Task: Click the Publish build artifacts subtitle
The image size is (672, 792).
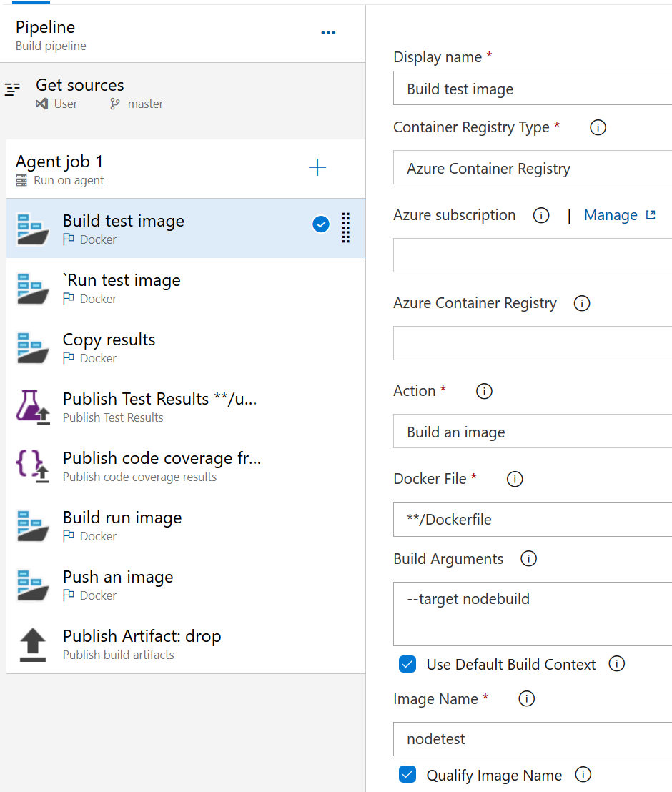Action: 118,655
